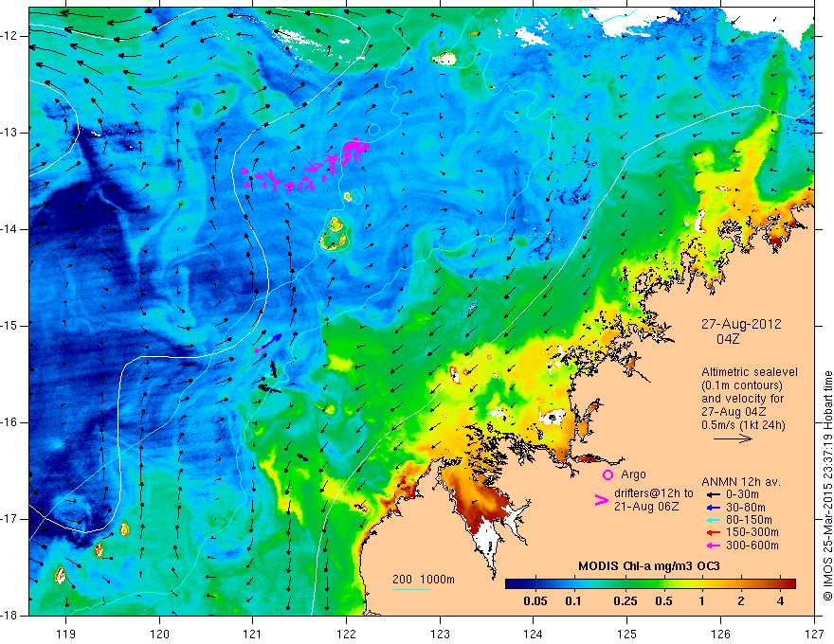
Task: Click the -18 latitude axis label
Action: click(x=9, y=616)
